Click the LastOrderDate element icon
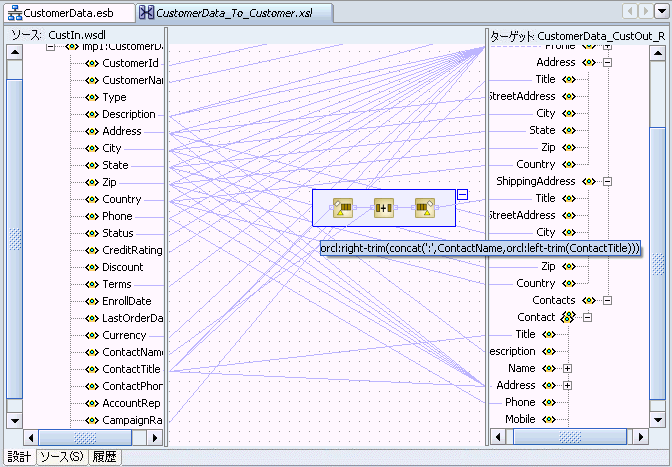The image size is (672, 467). pos(92,318)
